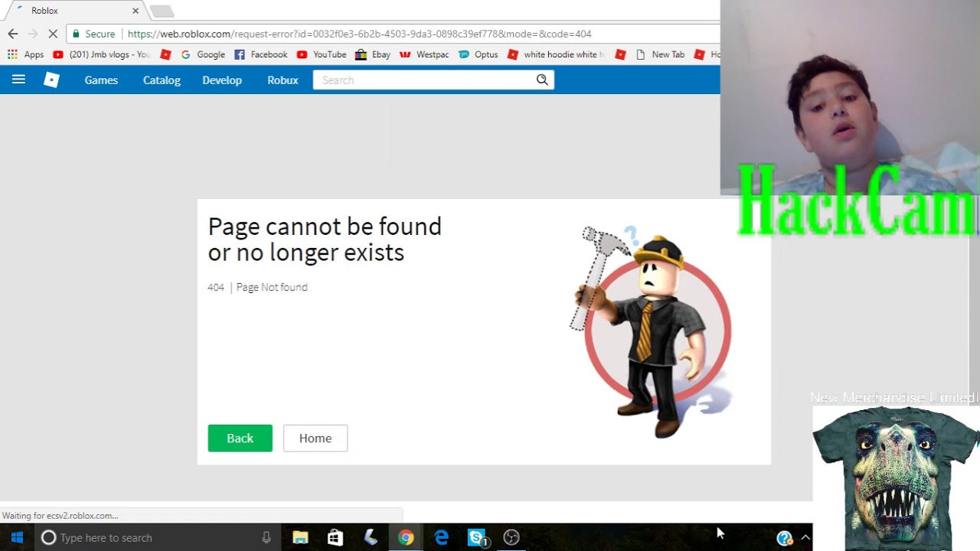Open OBS Studio from the taskbar
Viewport: 980px width, 551px height.
(x=511, y=537)
